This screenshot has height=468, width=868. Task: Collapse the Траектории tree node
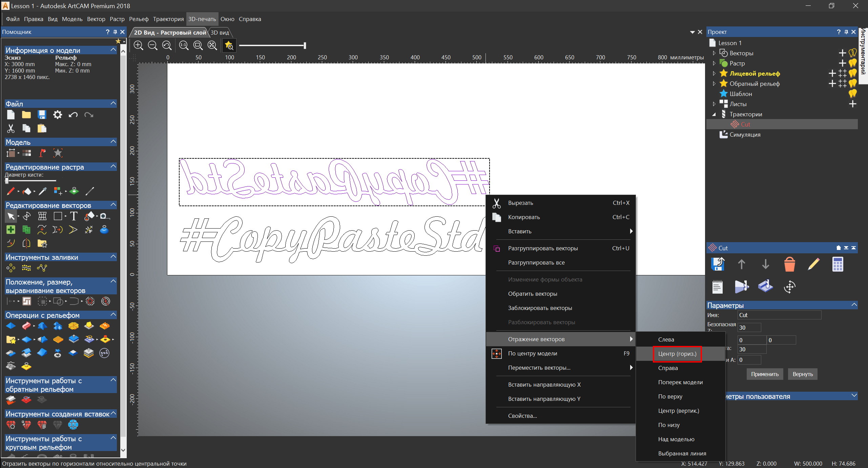(x=714, y=114)
